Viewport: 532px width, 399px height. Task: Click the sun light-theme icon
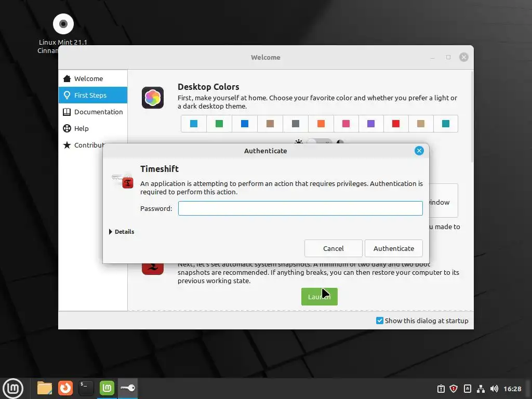[299, 142]
